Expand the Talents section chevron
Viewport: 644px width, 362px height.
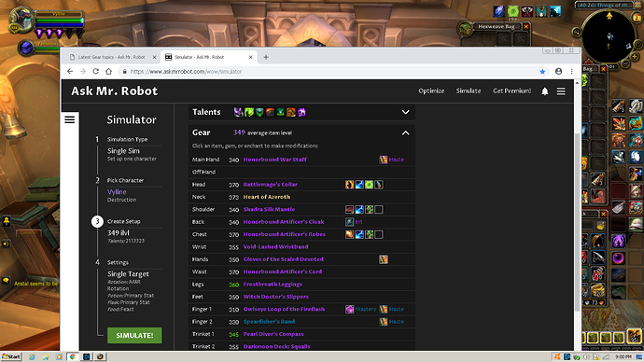pyautogui.click(x=405, y=112)
